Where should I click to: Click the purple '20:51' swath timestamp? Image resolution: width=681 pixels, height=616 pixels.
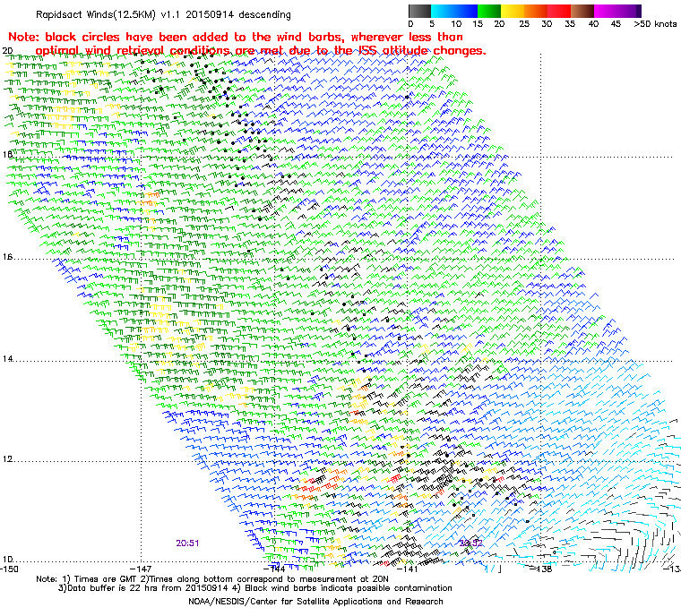click(187, 543)
